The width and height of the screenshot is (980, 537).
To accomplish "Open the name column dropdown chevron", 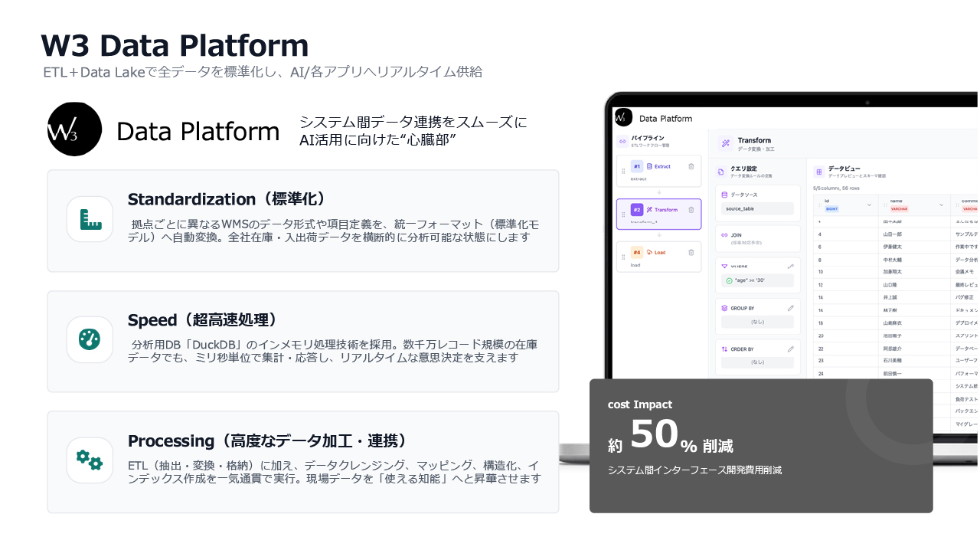I will coord(941,205).
